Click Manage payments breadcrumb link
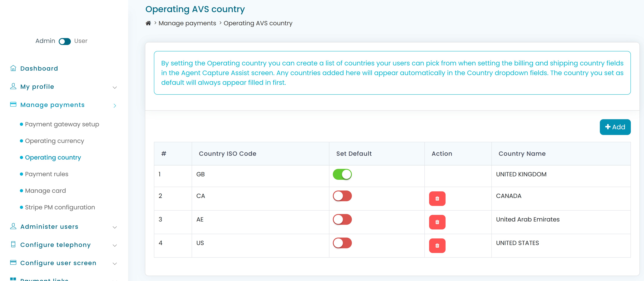The height and width of the screenshot is (281, 644). coord(187,23)
